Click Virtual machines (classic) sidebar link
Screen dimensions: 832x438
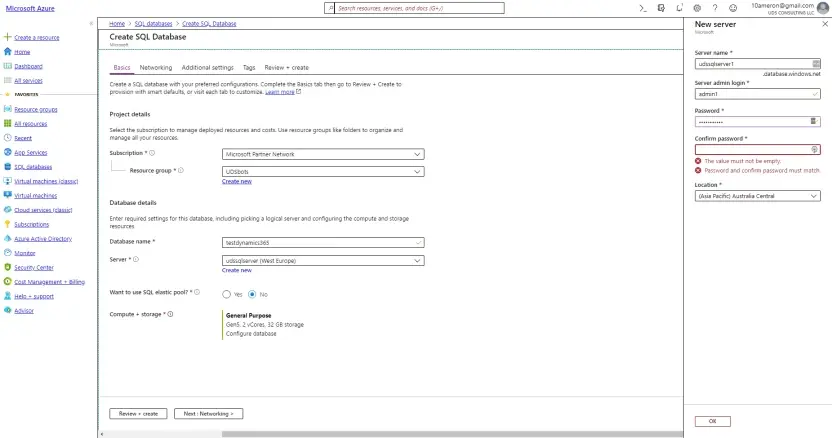click(x=46, y=181)
